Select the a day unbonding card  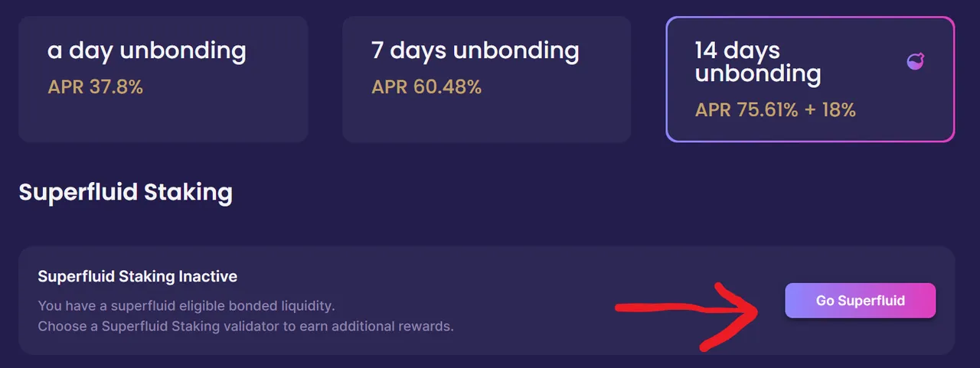click(163, 80)
